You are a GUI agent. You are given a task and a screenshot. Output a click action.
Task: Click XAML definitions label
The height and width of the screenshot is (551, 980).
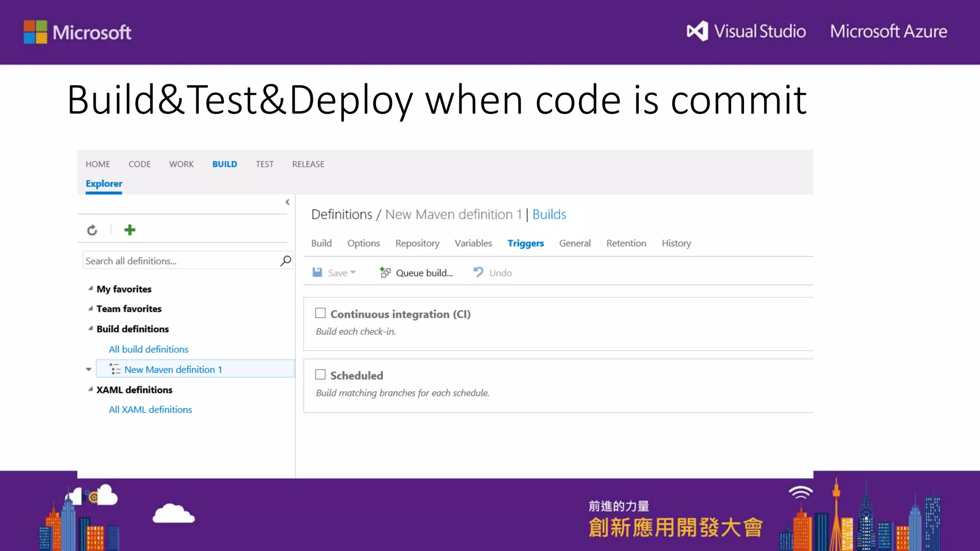134,389
